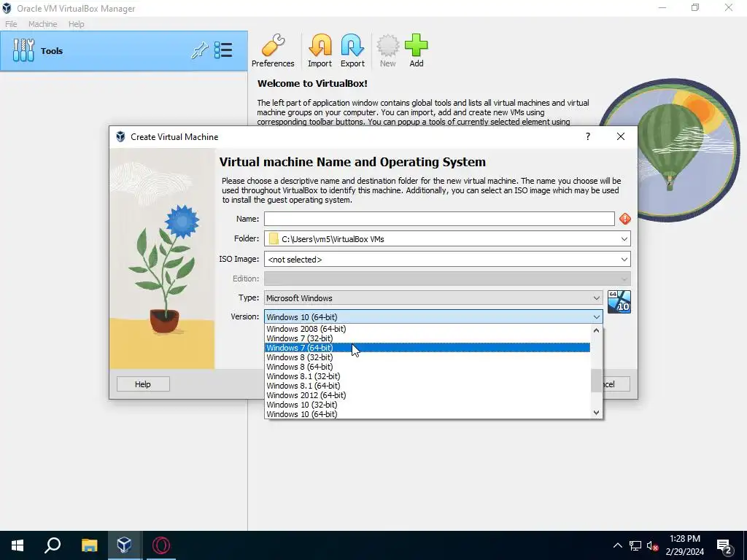The image size is (747, 560).
Task: Click the Import appliance icon
Action: (320, 50)
